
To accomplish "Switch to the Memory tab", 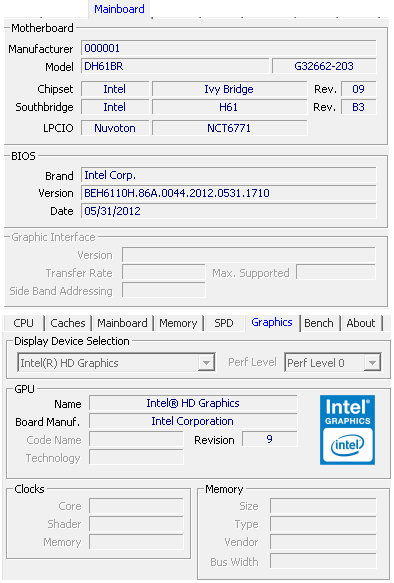I will 178,323.
